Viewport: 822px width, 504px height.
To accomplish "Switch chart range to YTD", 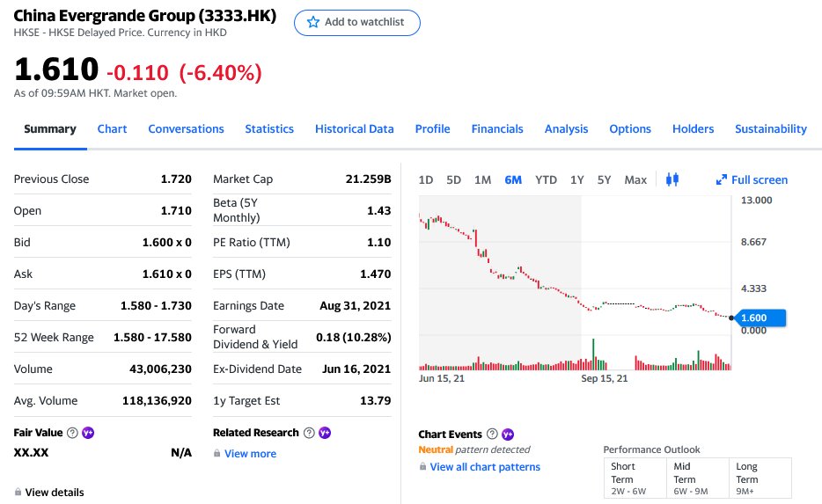I will coord(546,180).
